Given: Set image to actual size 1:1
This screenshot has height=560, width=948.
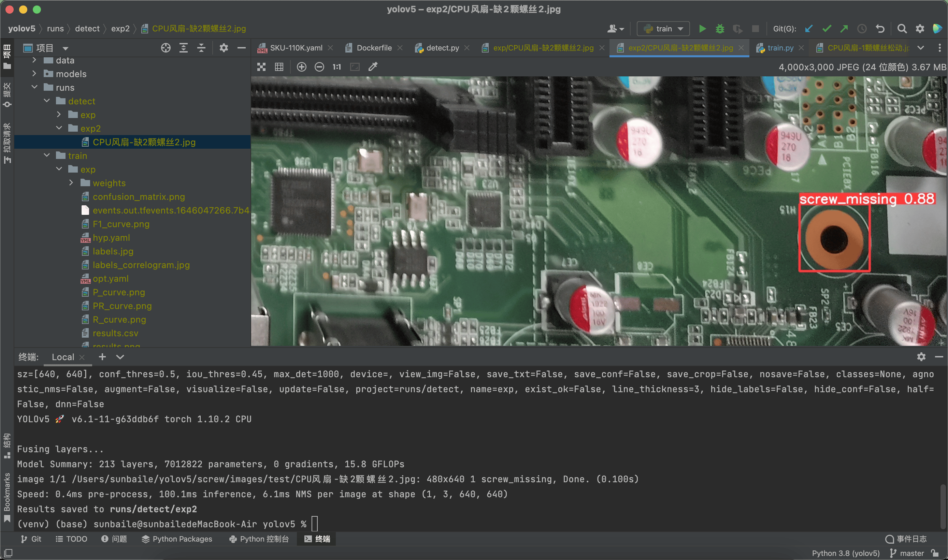Looking at the screenshot, I should click(x=337, y=67).
